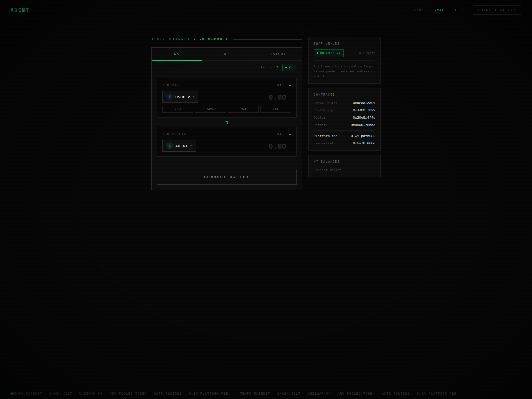The height and width of the screenshot is (399, 532).
Task: Click the AGENT token circle icon
Action: 169,146
